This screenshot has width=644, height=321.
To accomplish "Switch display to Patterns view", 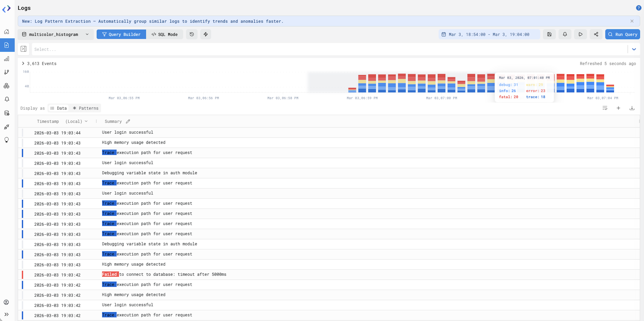I will coord(86,108).
